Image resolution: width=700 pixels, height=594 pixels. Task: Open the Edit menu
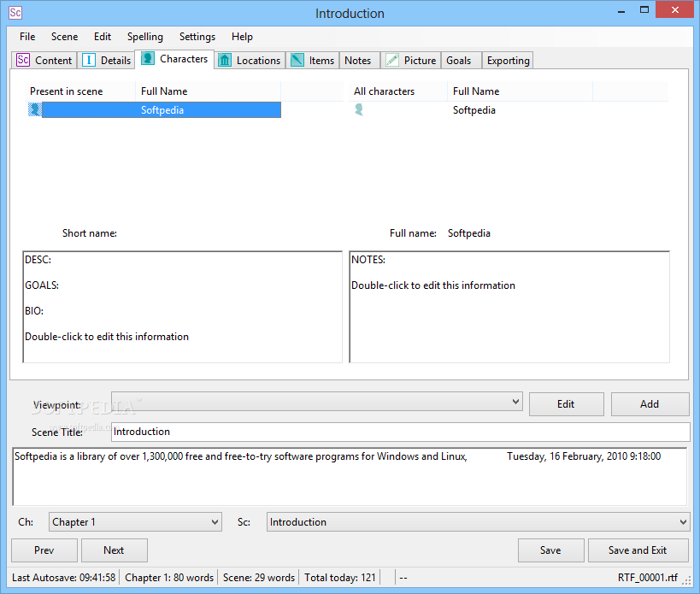[x=103, y=37]
